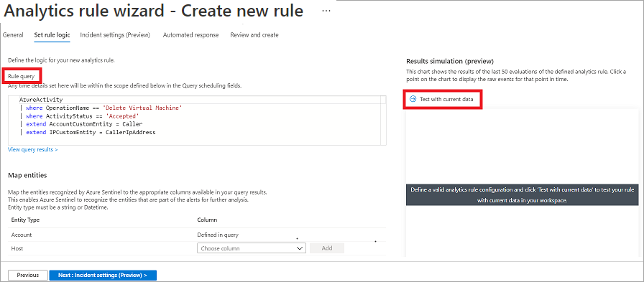Click 'Defined in query' column value
This screenshot has height=282, width=644.
(x=218, y=235)
